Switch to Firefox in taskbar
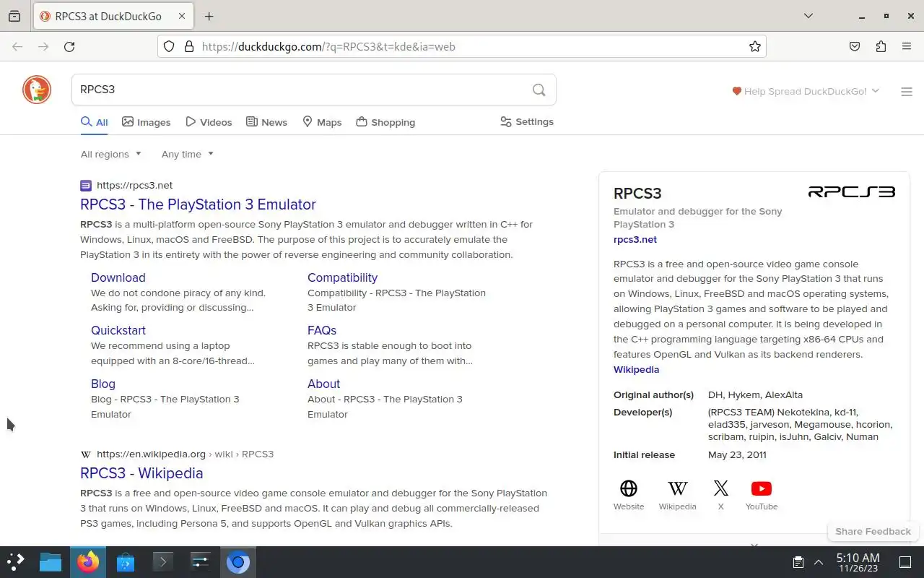 [x=88, y=561]
